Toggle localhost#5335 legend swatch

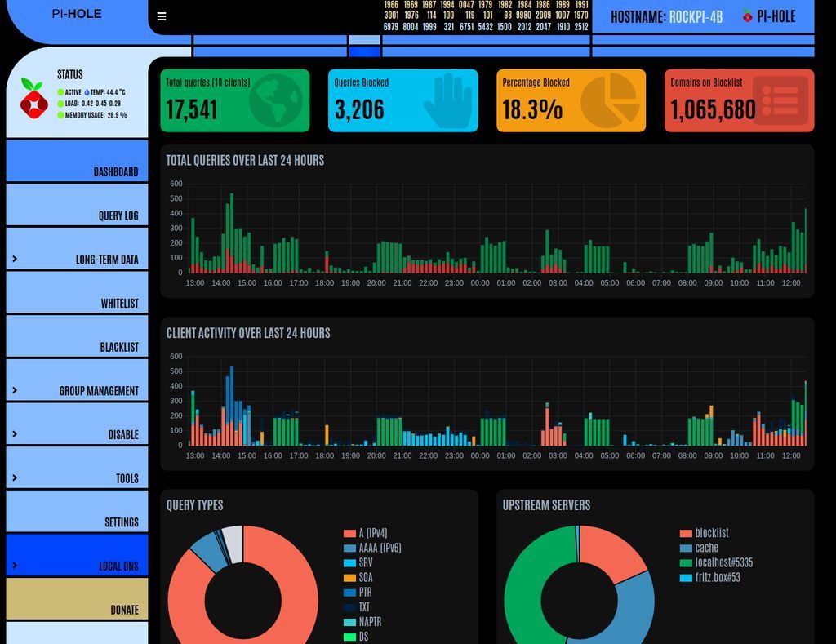tap(686, 563)
